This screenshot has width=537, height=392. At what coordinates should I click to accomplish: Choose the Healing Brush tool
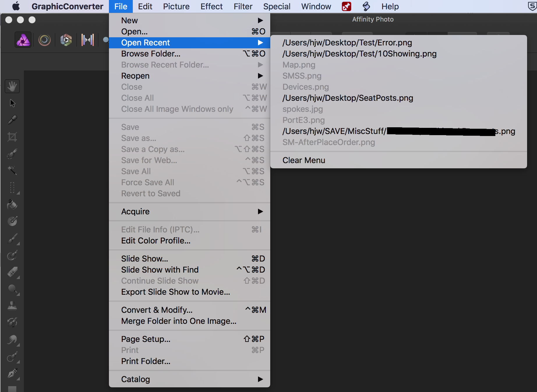coord(12,356)
